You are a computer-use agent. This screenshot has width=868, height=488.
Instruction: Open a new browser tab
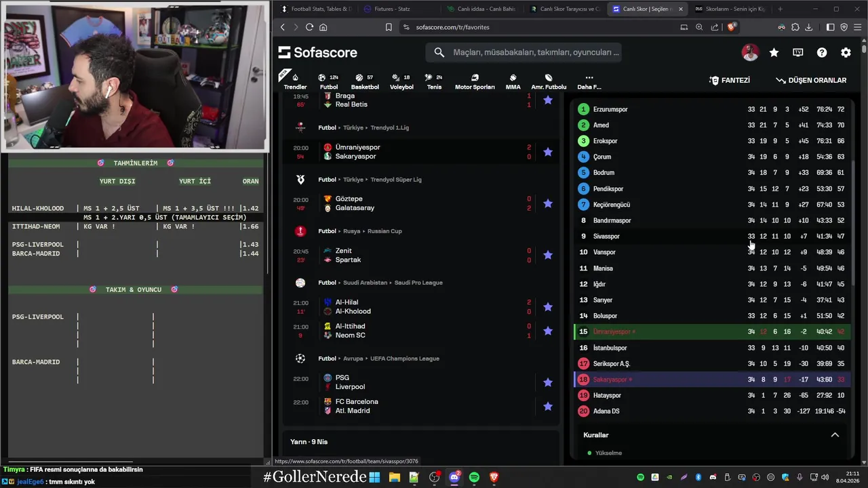click(x=780, y=9)
